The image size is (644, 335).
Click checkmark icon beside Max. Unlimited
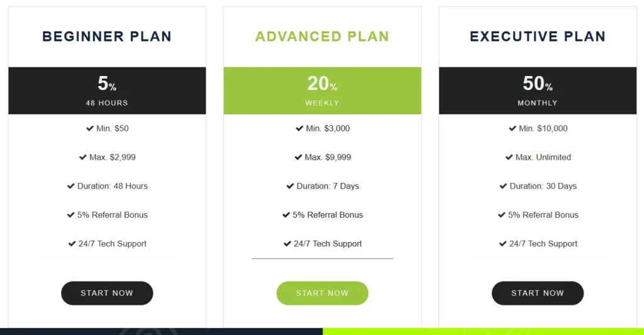509,157
